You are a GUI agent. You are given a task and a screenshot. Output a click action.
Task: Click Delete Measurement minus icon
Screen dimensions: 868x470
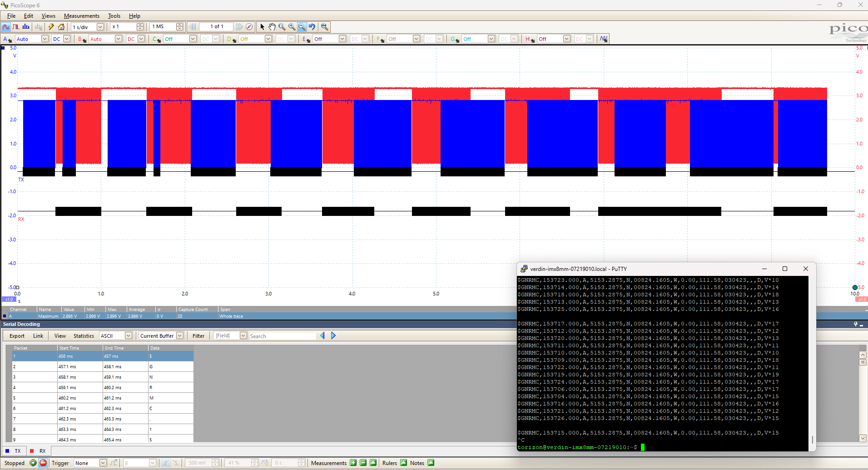coord(363,463)
